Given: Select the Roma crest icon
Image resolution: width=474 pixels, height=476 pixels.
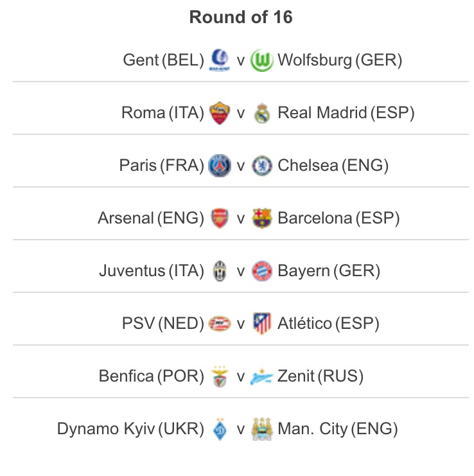Looking at the screenshot, I should [220, 113].
